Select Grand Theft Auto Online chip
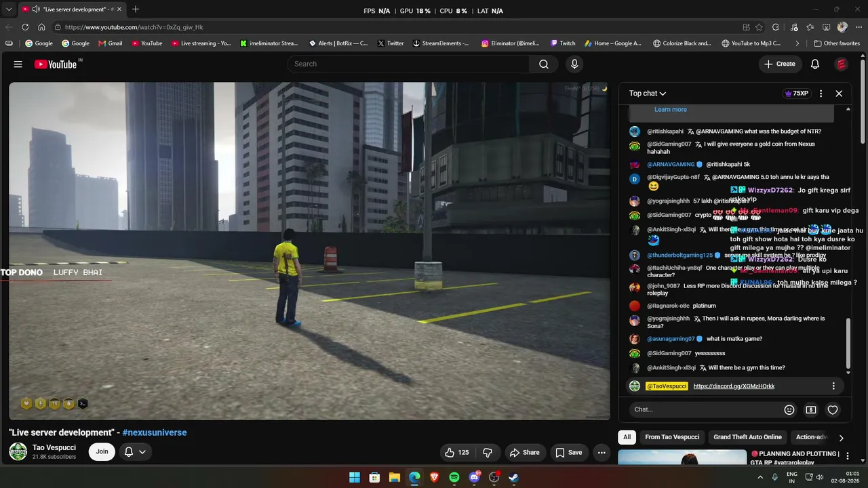868x488 pixels. (x=747, y=437)
